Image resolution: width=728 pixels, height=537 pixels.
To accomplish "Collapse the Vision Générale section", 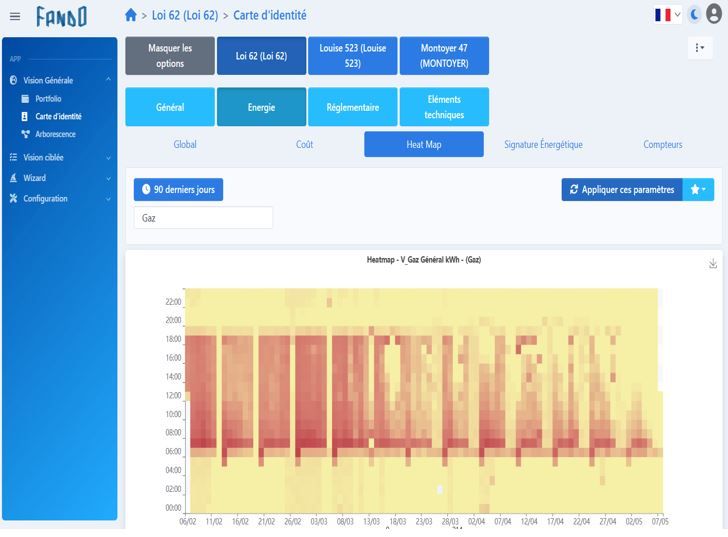I will pyautogui.click(x=108, y=80).
